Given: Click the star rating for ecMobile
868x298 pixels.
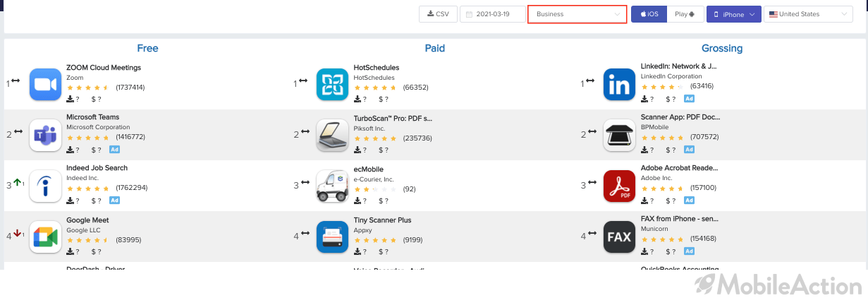Looking at the screenshot, I should (x=374, y=189).
